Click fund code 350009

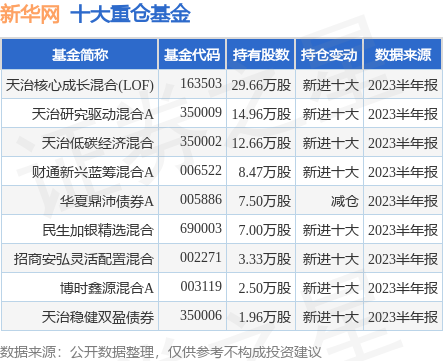[x=201, y=112]
